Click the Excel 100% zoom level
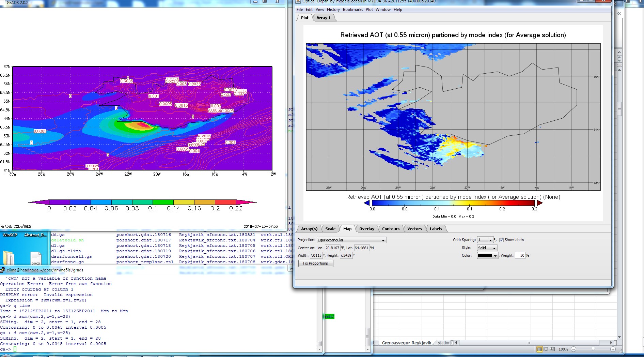The image size is (644, 357). [x=563, y=349]
